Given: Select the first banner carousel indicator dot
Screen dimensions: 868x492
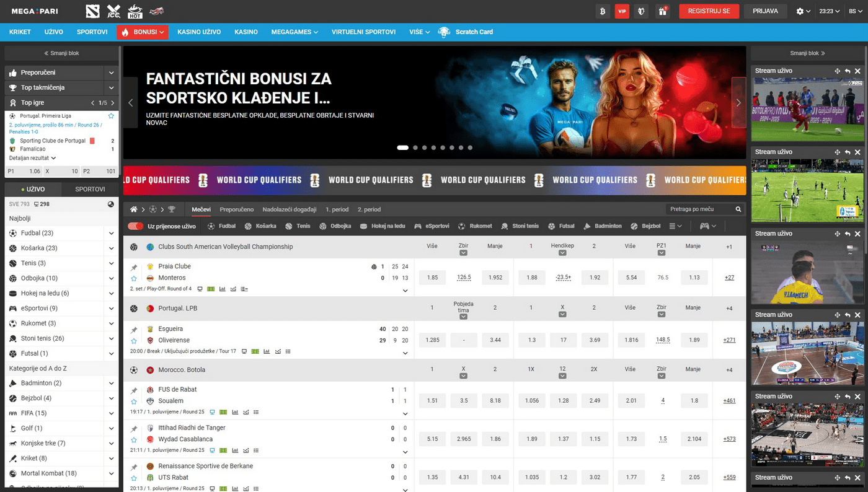Looking at the screenshot, I should point(402,147).
